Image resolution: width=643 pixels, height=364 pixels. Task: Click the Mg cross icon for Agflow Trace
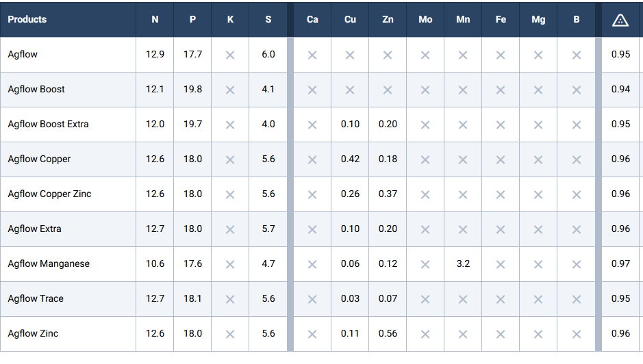click(x=538, y=299)
